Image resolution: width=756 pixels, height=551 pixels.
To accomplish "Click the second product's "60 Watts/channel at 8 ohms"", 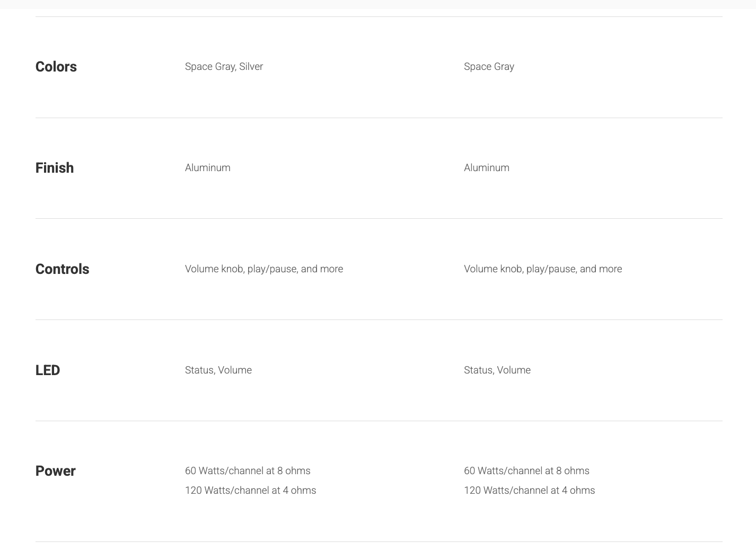I will click(x=526, y=471).
